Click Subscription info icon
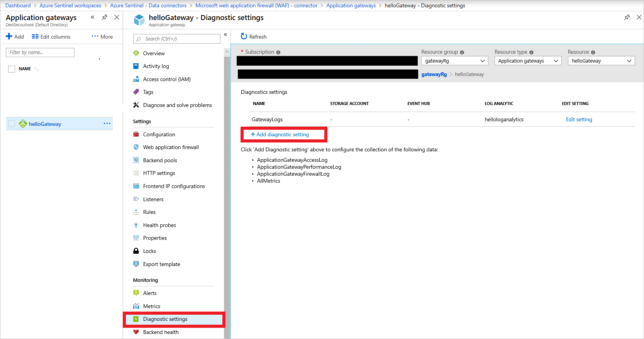Viewport: 644px width, 339px height. 278,52
